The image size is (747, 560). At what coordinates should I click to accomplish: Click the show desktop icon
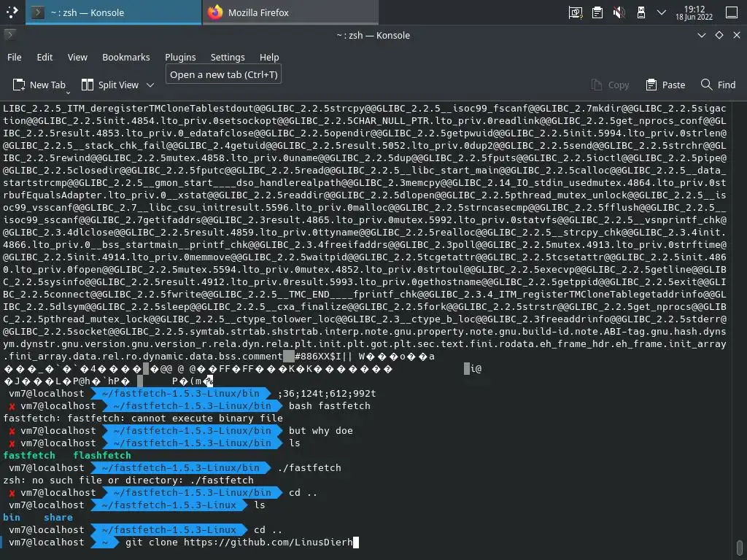pyautogui.click(x=732, y=12)
